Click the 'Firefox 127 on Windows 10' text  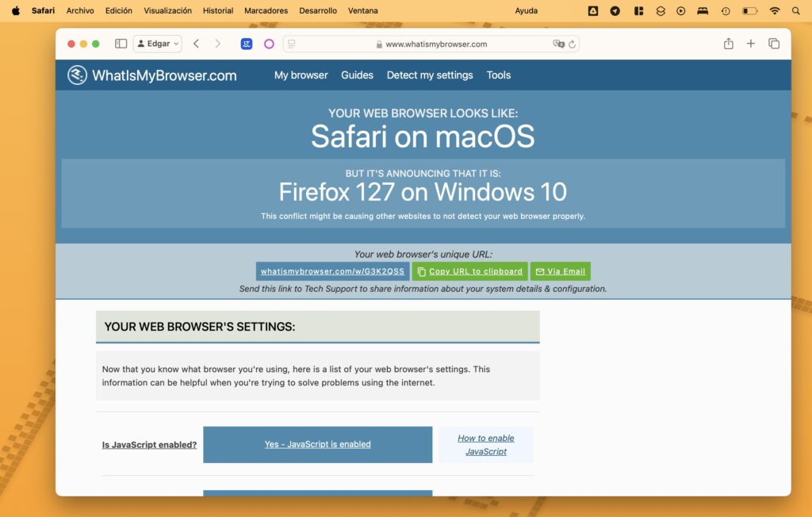(x=423, y=192)
